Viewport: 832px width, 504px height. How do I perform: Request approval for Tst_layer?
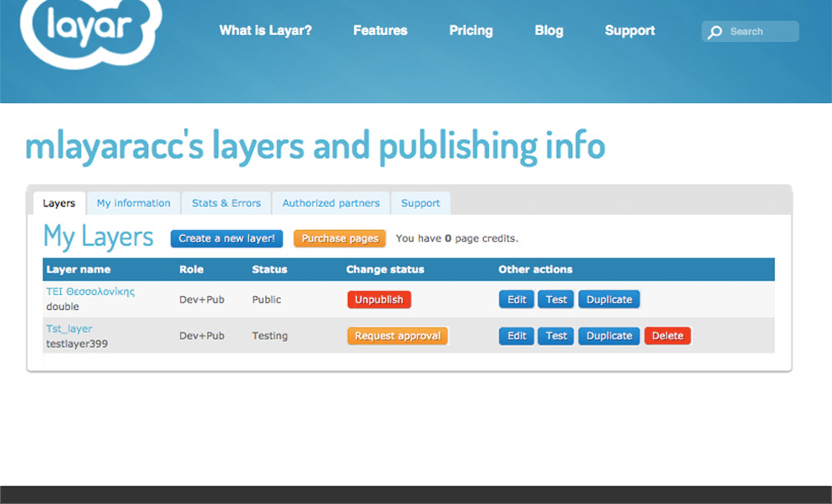point(398,336)
